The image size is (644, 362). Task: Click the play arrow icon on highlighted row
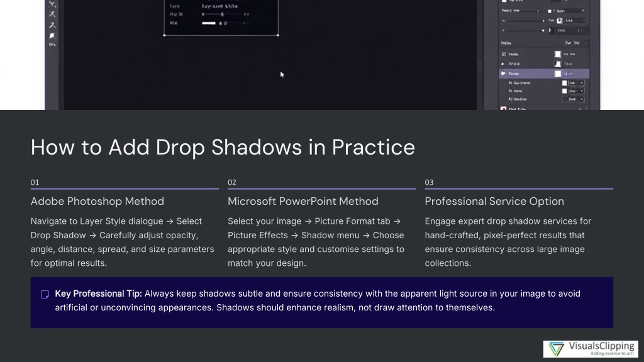[503, 74]
